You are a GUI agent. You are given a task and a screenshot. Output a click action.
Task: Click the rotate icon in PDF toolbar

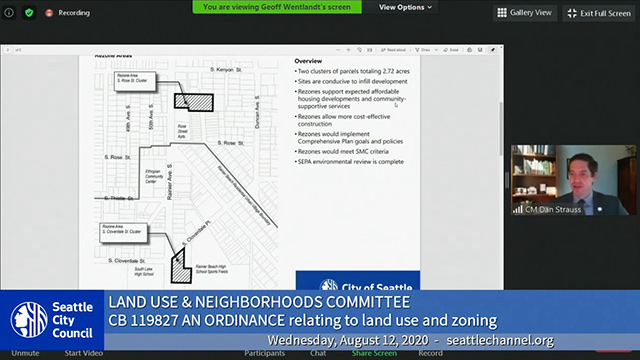pyautogui.click(x=359, y=50)
